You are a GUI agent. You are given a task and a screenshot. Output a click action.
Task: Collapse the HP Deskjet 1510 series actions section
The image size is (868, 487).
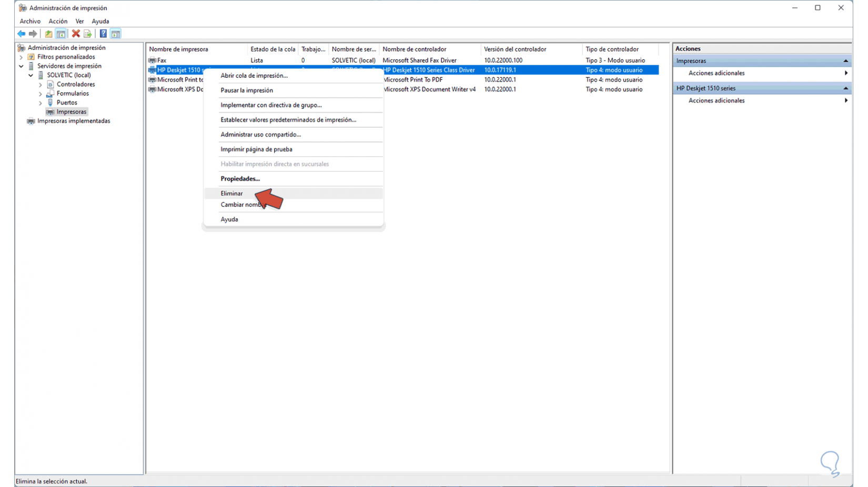pyautogui.click(x=845, y=88)
